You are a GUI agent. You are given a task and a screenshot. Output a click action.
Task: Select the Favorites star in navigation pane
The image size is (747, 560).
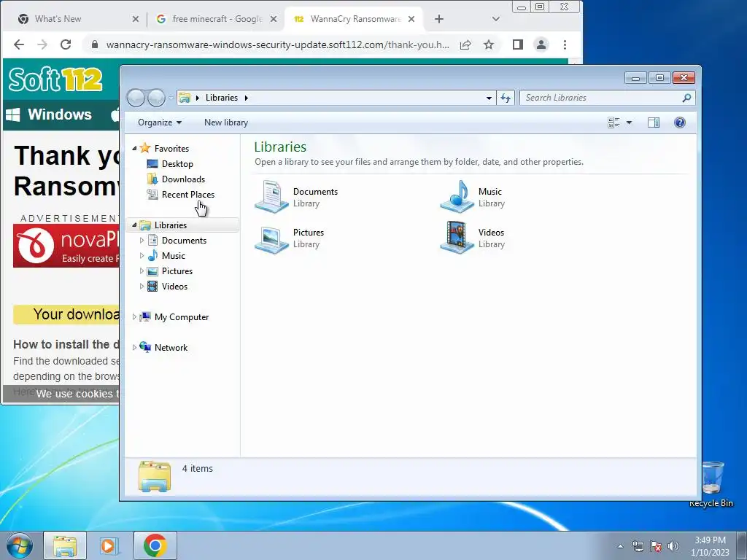pos(145,148)
